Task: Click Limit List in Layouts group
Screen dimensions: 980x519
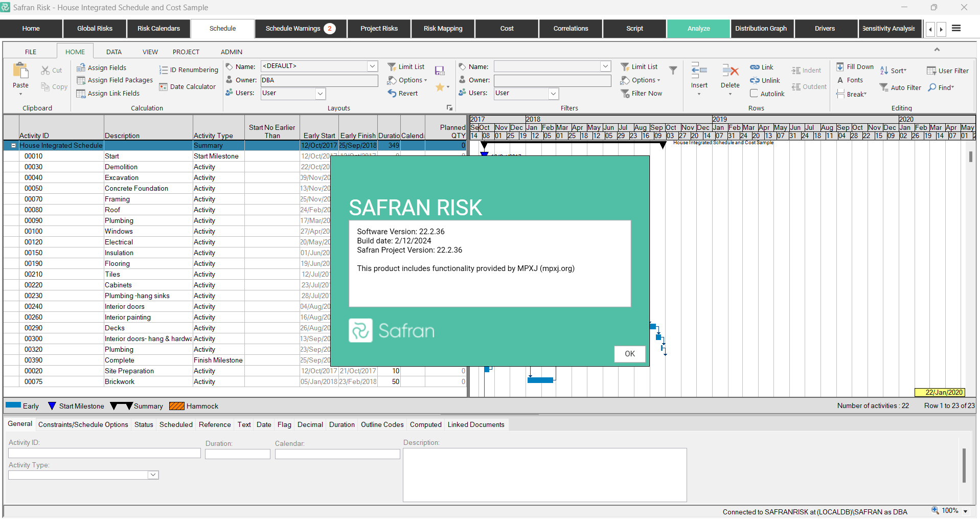Action: [x=406, y=67]
